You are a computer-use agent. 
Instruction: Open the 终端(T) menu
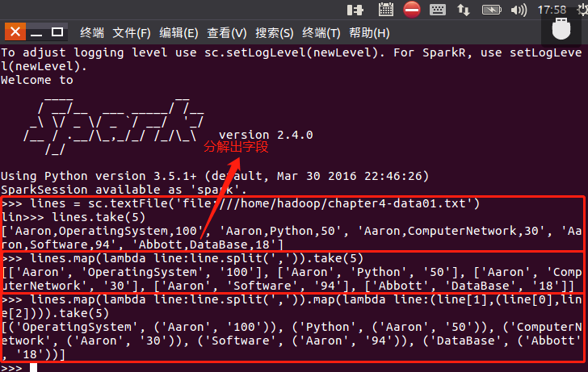[x=321, y=33]
